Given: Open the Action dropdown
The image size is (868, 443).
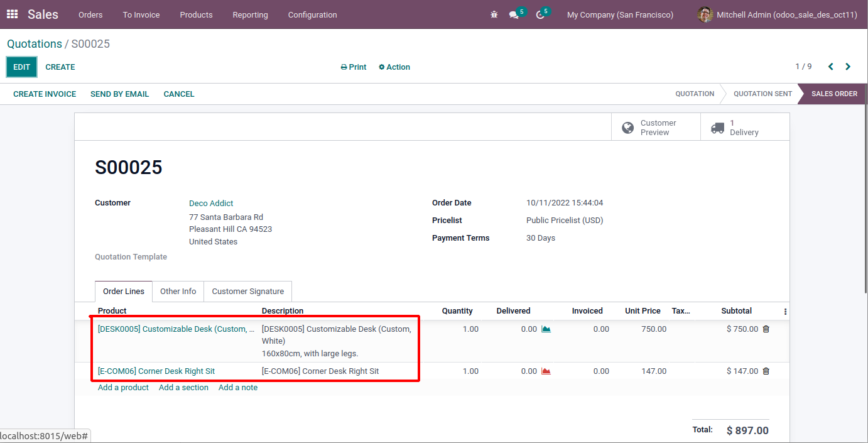Looking at the screenshot, I should point(394,67).
